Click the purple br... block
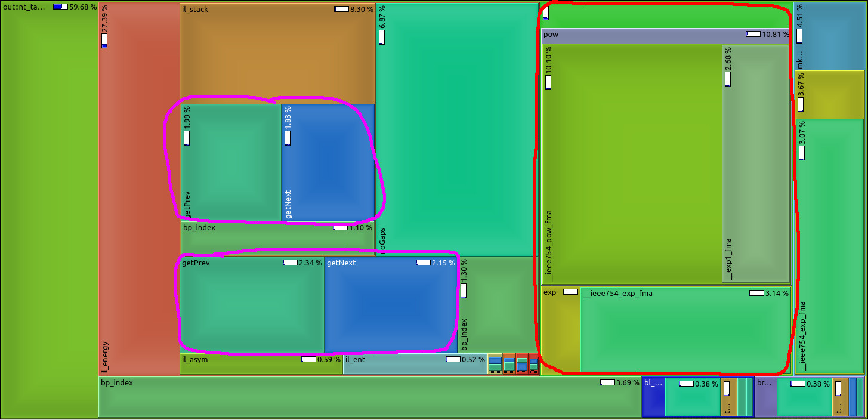 click(765, 397)
